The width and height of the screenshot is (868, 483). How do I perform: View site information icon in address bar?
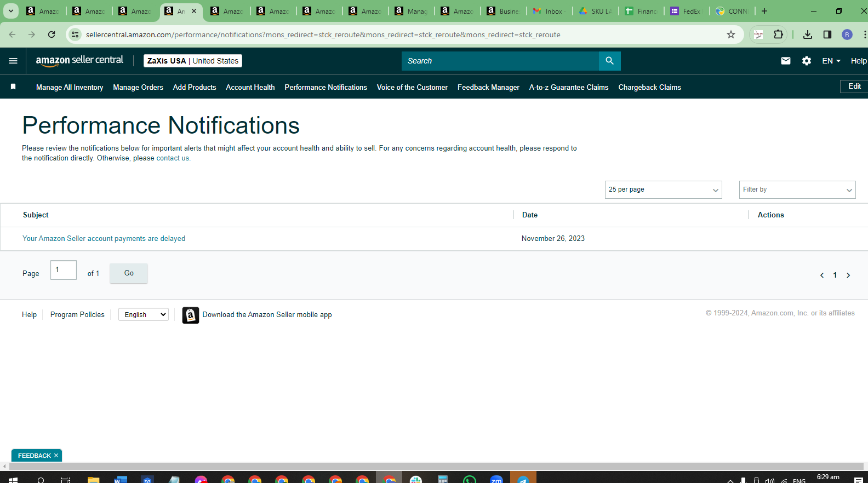[x=75, y=34]
